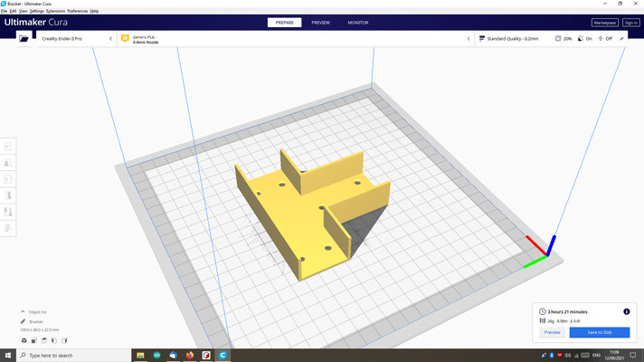This screenshot has width=644, height=362.
Task: Click the open file folder icon
Action: pyautogui.click(x=24, y=39)
